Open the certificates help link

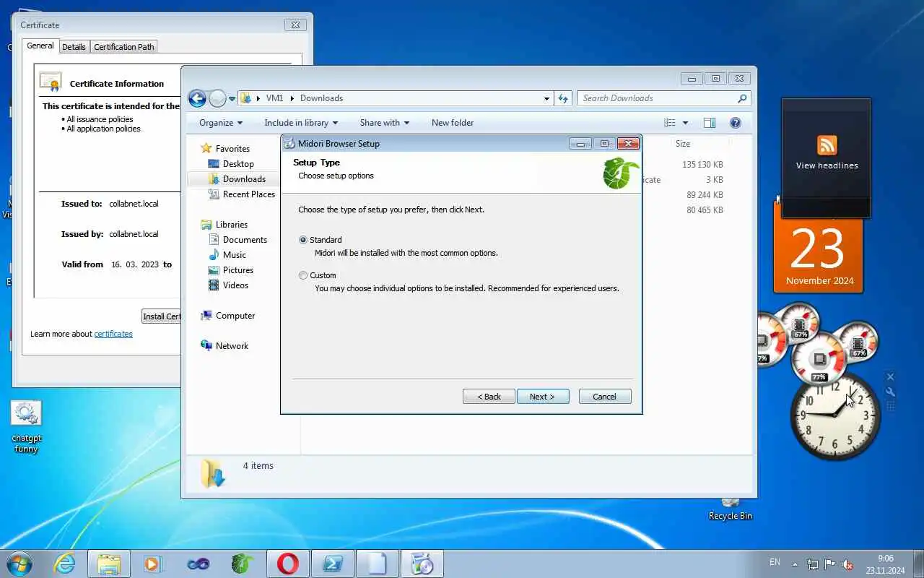click(x=113, y=334)
